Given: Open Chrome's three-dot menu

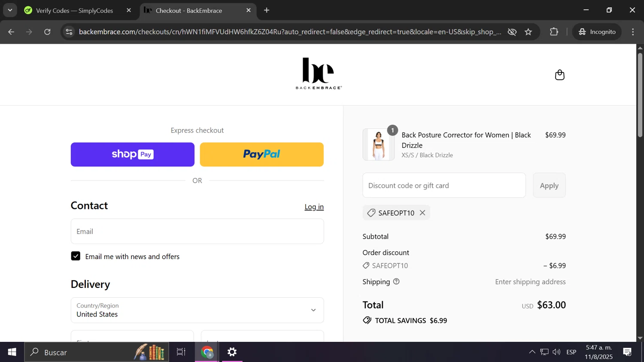Looking at the screenshot, I should pos(633,32).
